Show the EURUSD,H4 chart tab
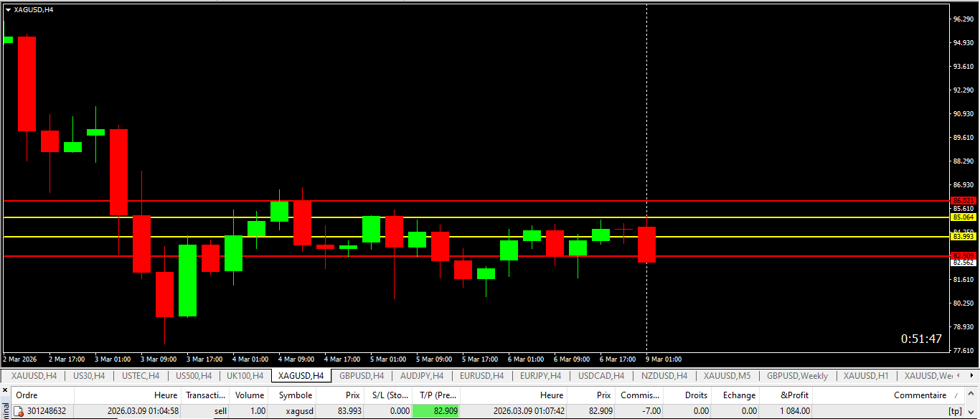This screenshot has height=419, width=980. click(x=481, y=376)
